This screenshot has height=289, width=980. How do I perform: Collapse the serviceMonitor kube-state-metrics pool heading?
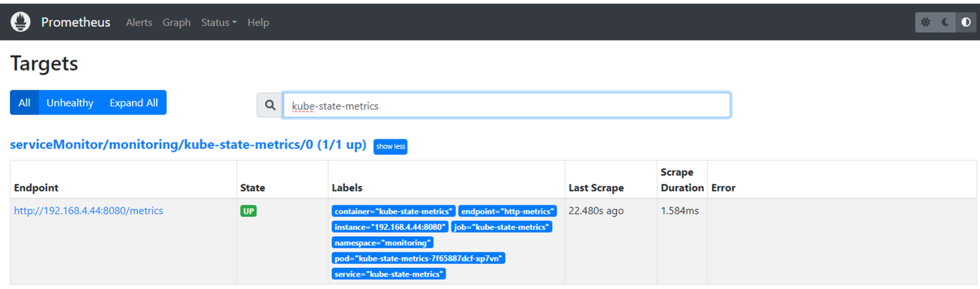(188, 145)
